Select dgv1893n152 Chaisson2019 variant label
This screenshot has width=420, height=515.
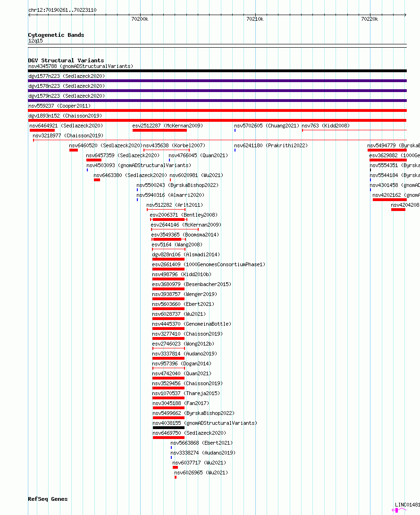pos(65,116)
